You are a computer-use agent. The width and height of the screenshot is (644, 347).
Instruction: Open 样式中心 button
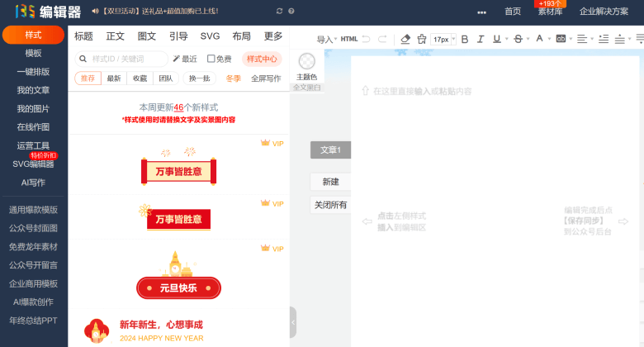(262, 59)
